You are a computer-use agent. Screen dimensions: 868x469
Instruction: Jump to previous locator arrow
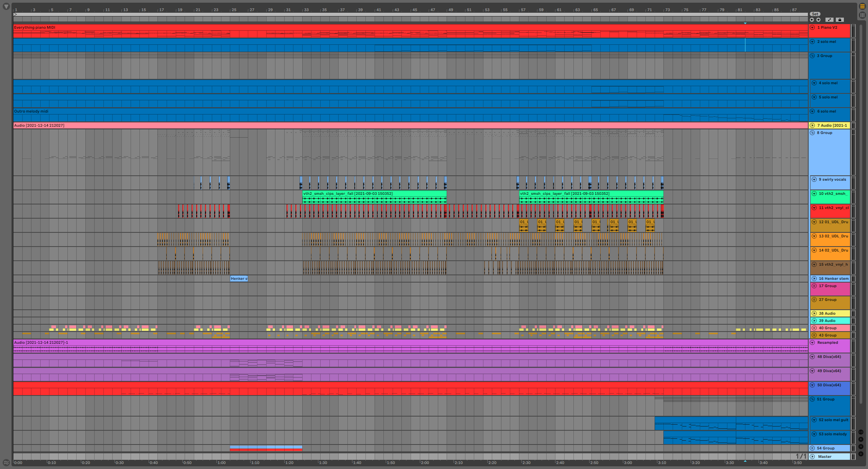point(812,20)
